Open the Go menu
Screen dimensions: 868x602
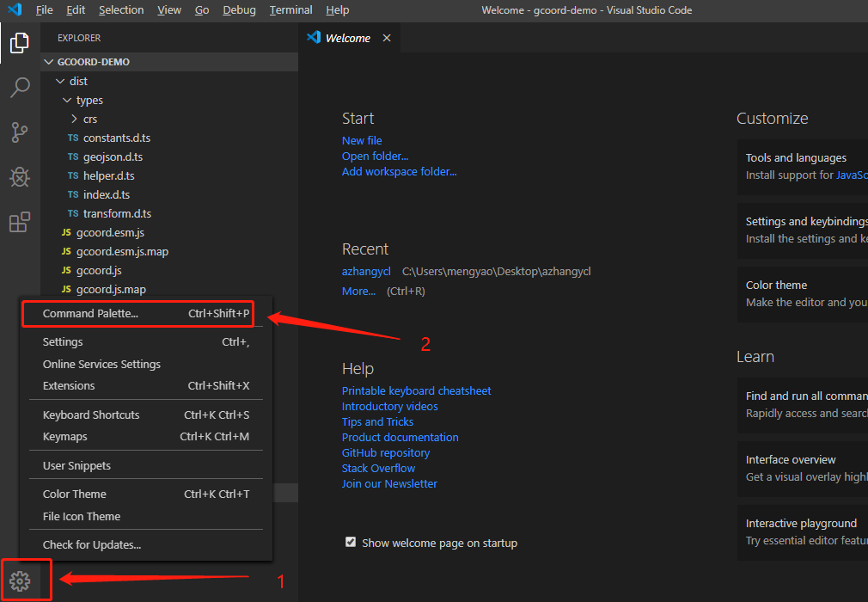[x=201, y=10]
